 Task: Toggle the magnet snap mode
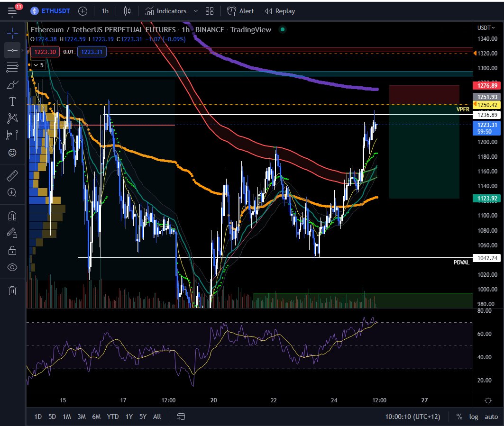point(12,216)
